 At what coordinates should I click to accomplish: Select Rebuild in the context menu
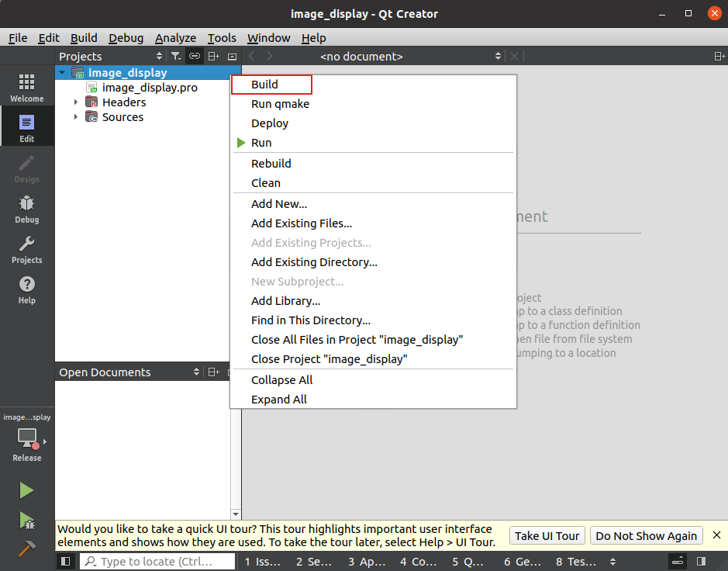pyautogui.click(x=373, y=164)
